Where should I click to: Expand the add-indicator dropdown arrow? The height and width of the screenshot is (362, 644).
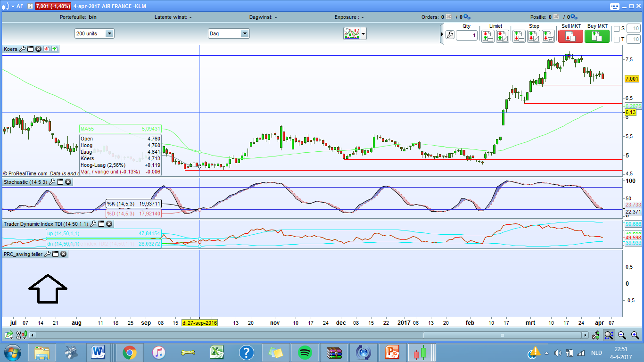tap(363, 34)
